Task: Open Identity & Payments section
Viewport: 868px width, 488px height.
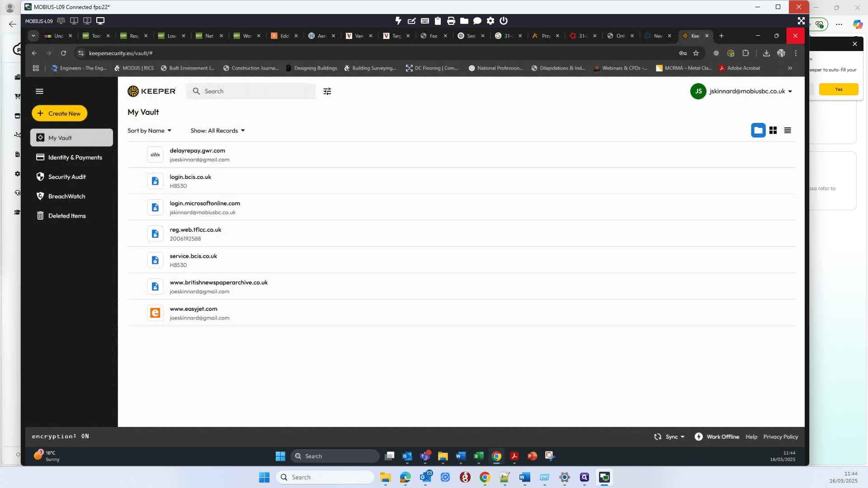Action: (71, 157)
